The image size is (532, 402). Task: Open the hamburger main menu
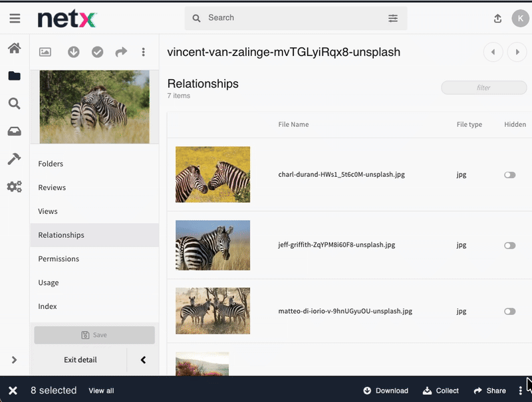(x=15, y=19)
